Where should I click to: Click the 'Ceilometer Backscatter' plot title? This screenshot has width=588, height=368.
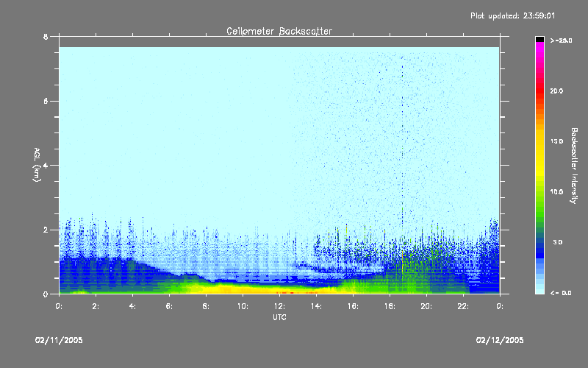[x=279, y=31]
